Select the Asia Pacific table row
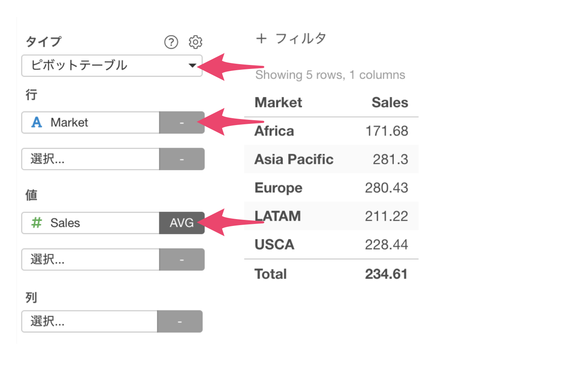 point(332,159)
